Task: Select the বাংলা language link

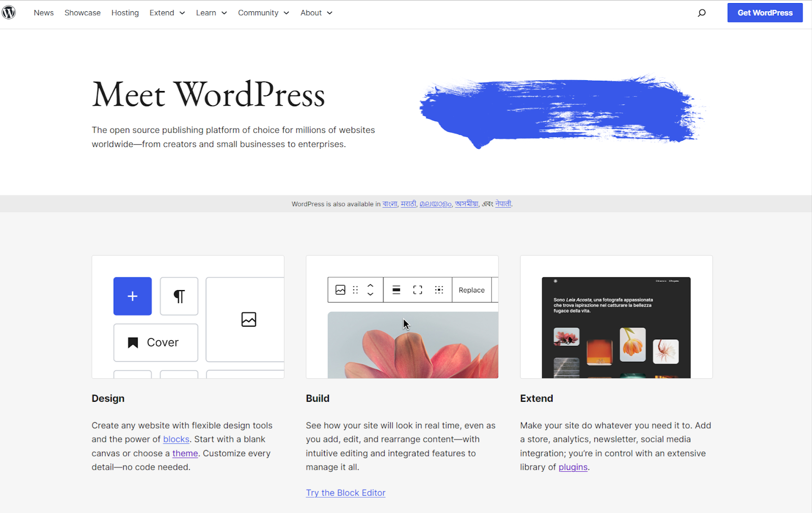Action: coord(390,204)
